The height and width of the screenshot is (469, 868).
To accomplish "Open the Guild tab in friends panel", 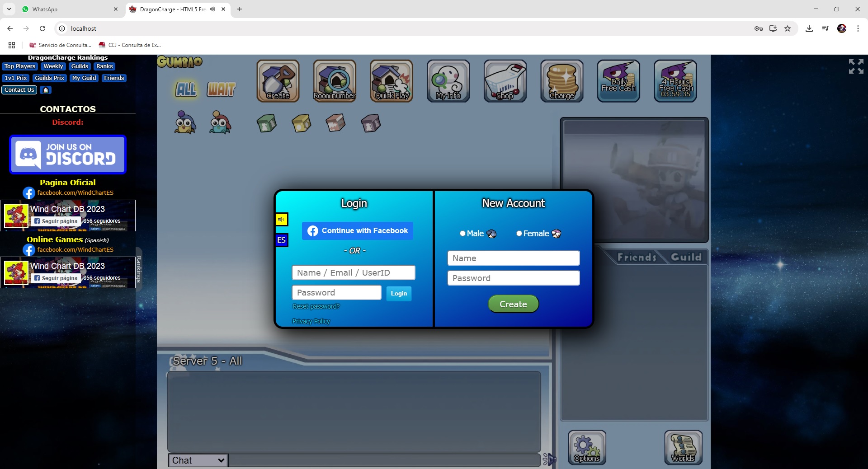I will pos(685,257).
